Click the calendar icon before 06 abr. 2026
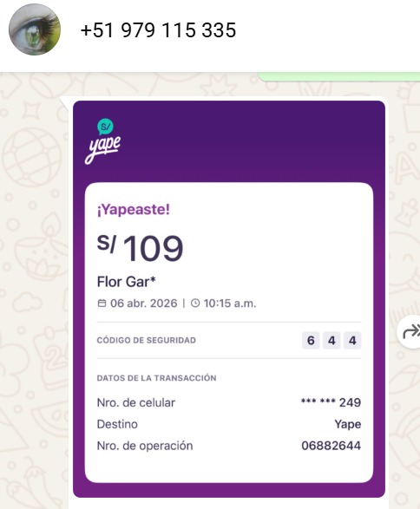Viewport: 420px width, 509px height. [102, 303]
